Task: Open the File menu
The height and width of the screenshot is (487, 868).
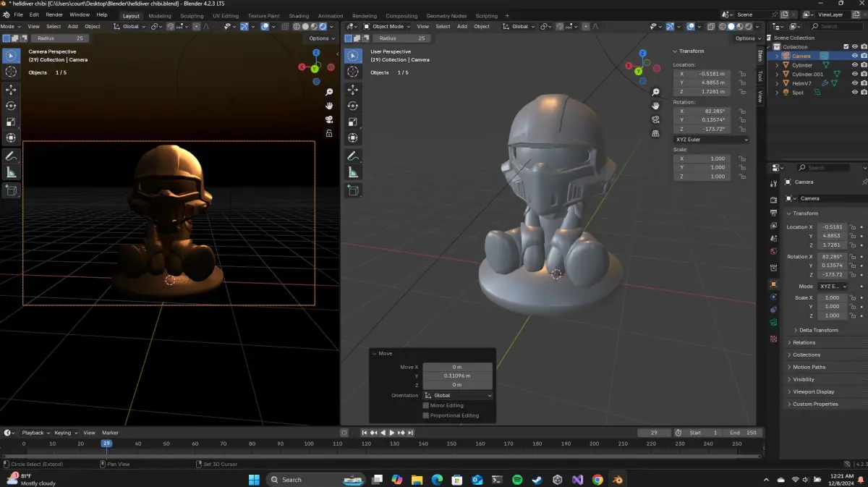Action: click(x=18, y=14)
